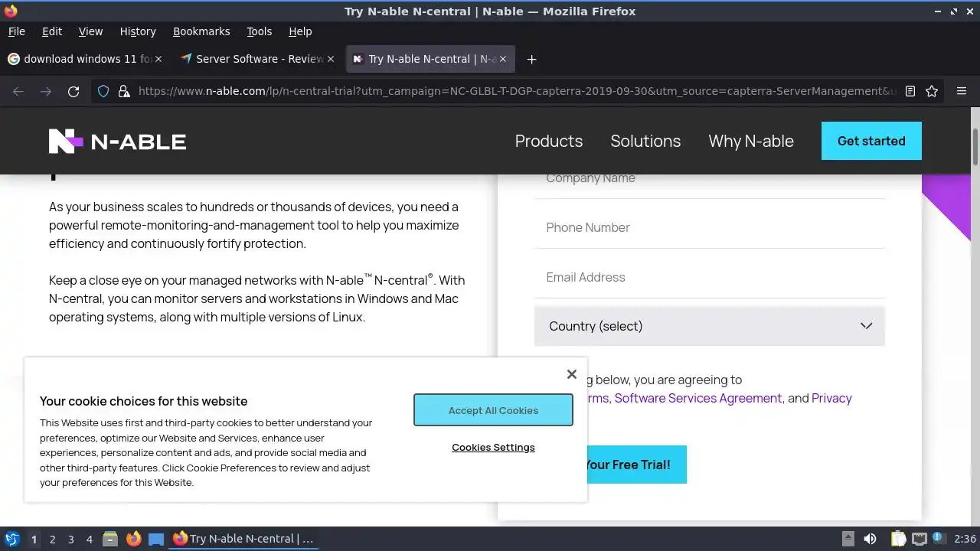Open the Cookies Settings link

493,447
